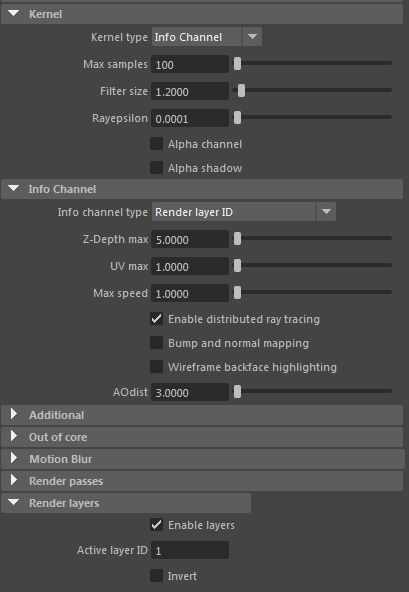Viewport: 409px width, 592px height.
Task: Enable Bump and normal mapping checkbox
Action: point(156,343)
